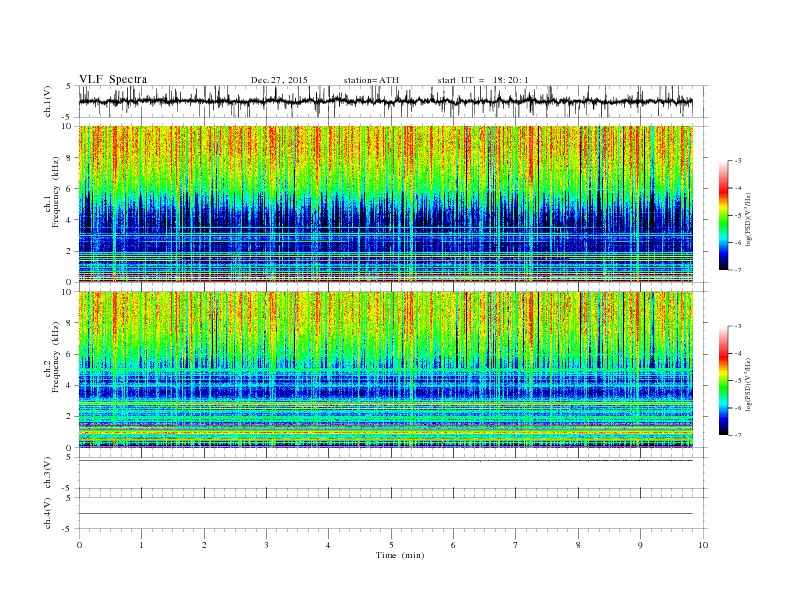792x612 pixels.
Task: Click the 4 kHz tick on ch.1 frequency axis
Action: click(70, 220)
